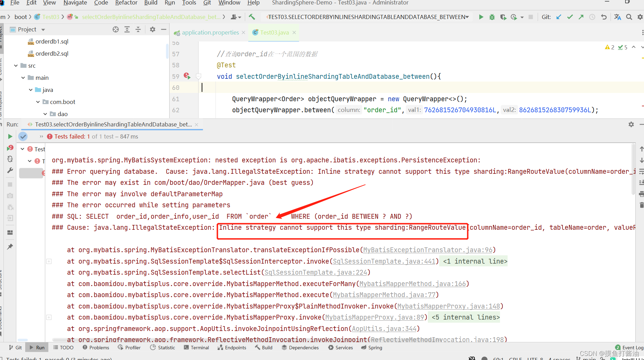Image resolution: width=644 pixels, height=360 pixels.
Task: Open the Problems tool window
Action: pos(96,348)
